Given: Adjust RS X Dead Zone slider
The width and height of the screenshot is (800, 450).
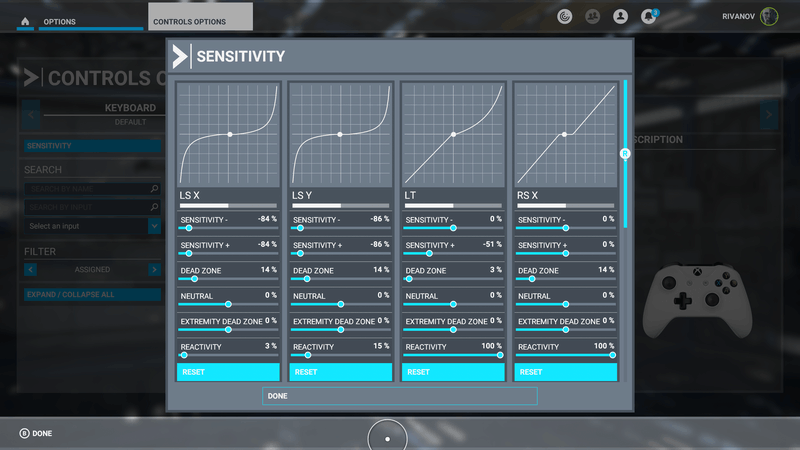Looking at the screenshot, I should (x=566, y=279).
